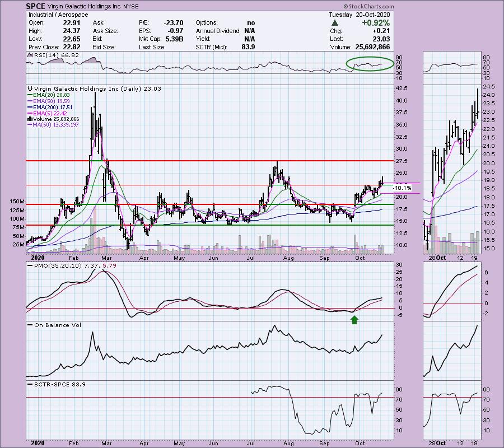Click the 25M volume axis label

pyautogui.click(x=18, y=245)
